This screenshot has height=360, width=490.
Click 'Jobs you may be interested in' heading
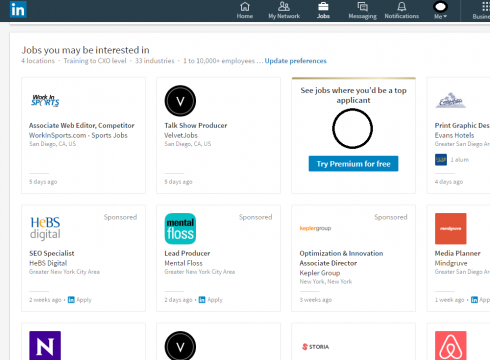point(85,50)
